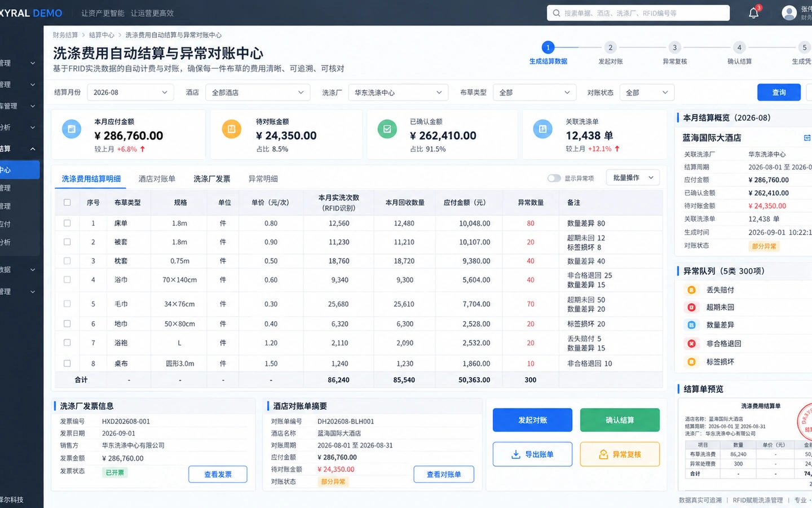
Task: Click the 查询 button
Action: click(779, 93)
